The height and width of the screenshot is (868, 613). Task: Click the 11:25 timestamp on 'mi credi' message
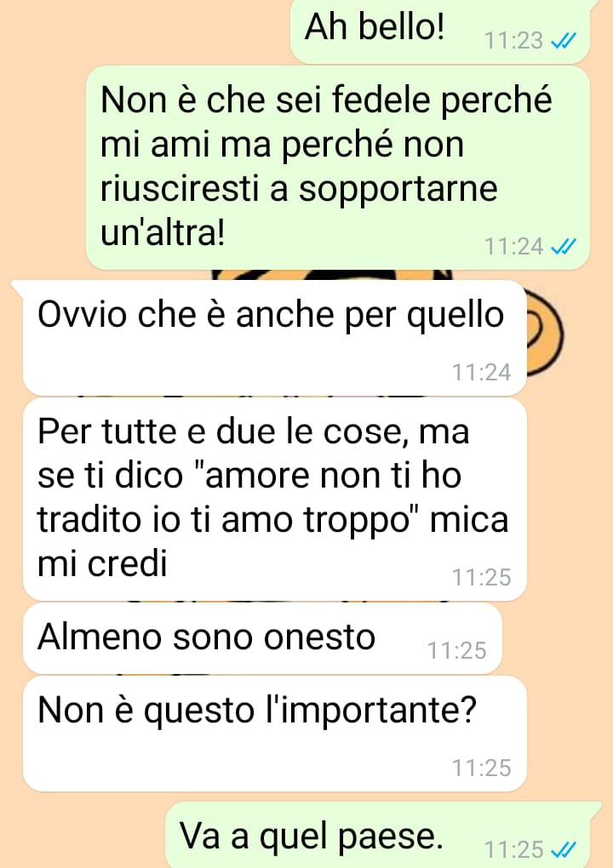pos(481,577)
